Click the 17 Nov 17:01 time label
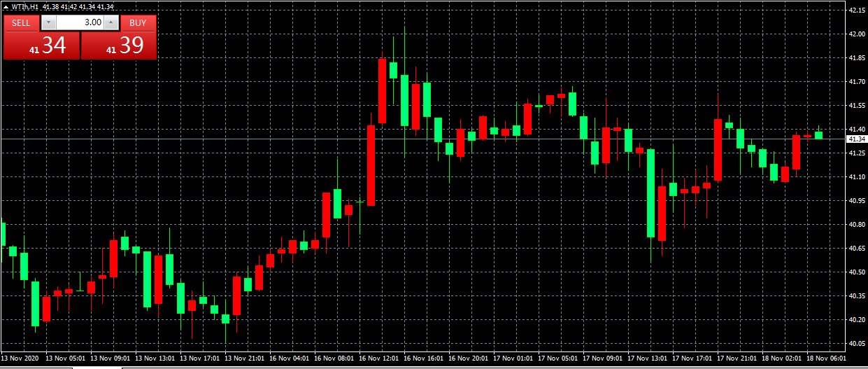 693,358
